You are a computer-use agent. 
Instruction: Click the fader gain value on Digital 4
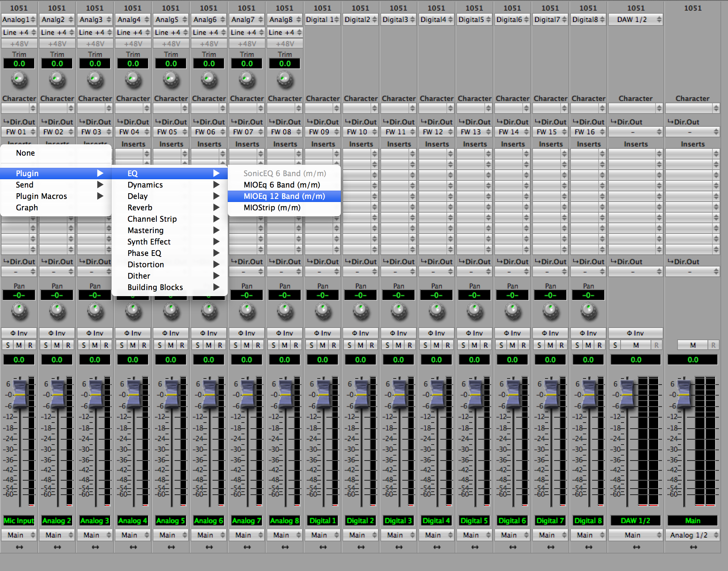click(x=436, y=360)
